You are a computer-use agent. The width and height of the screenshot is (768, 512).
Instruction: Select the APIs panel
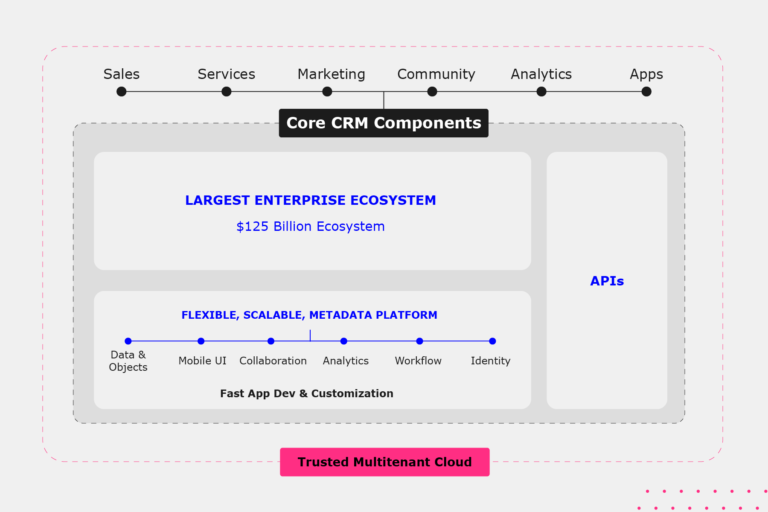(606, 281)
